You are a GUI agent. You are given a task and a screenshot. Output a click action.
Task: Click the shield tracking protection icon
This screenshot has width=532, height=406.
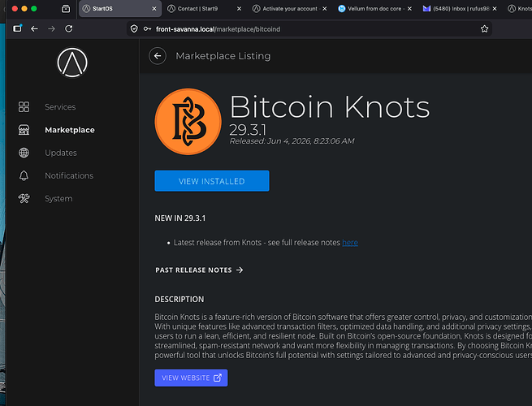(134, 29)
